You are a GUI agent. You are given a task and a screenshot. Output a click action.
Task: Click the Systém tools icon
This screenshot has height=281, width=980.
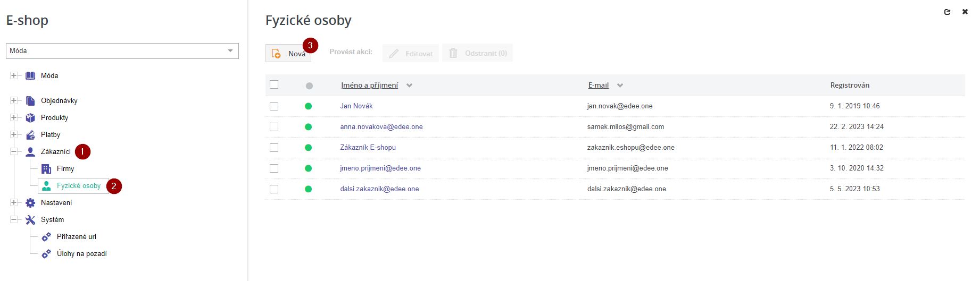(x=30, y=220)
